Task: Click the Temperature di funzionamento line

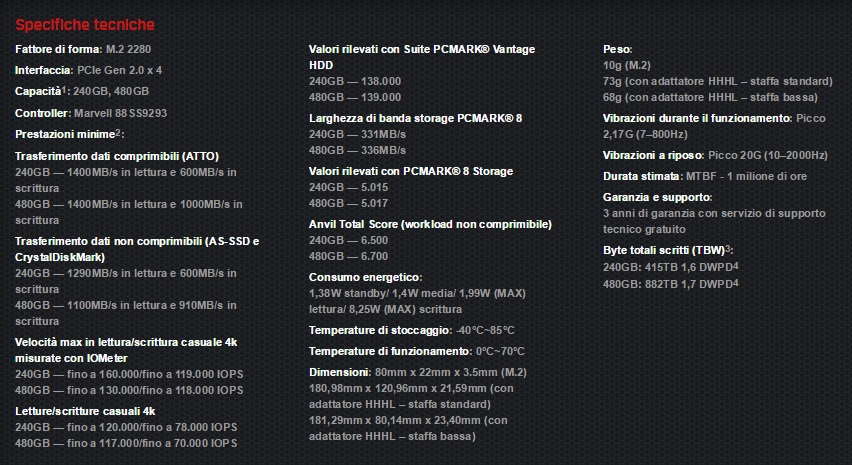Action: 415,351
